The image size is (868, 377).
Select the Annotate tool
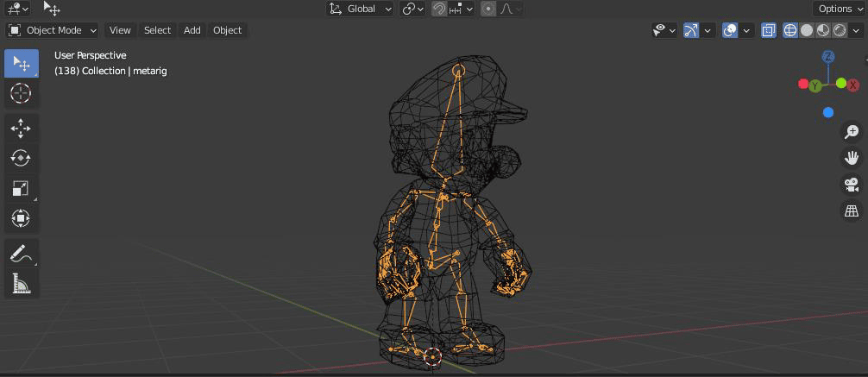22,254
